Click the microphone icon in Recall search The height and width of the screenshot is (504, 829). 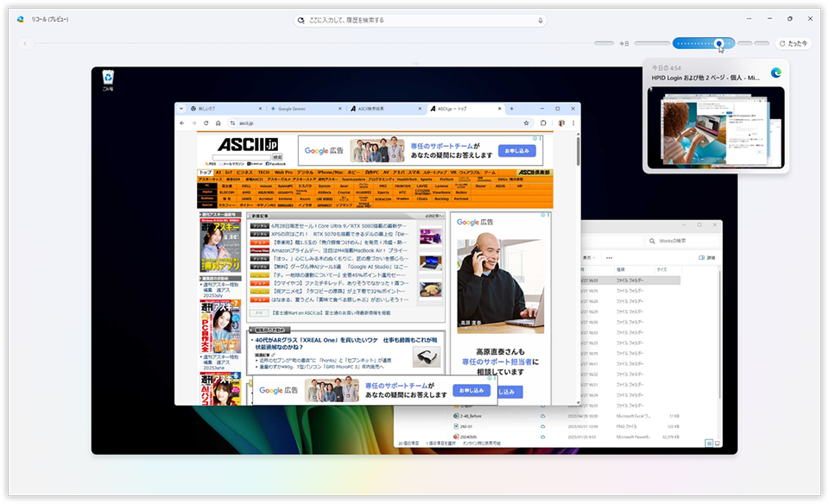click(541, 20)
